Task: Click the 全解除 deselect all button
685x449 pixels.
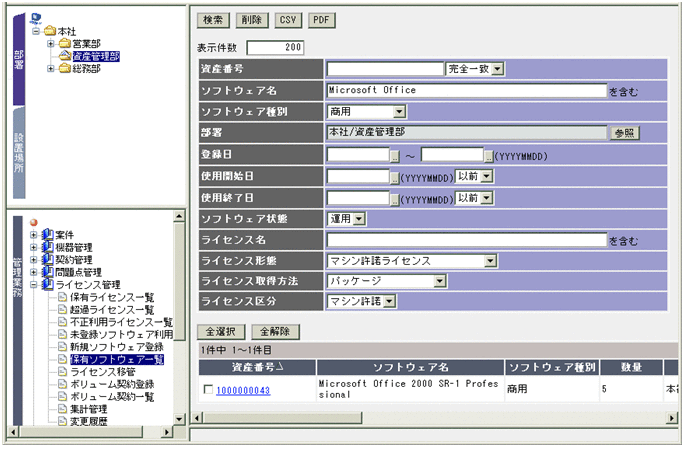Action: [275, 332]
